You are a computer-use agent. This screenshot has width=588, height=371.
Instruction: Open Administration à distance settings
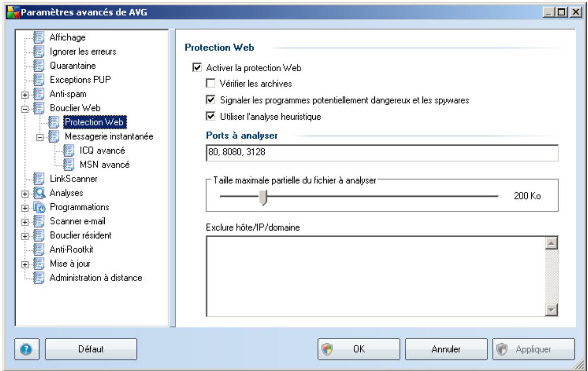(96, 277)
